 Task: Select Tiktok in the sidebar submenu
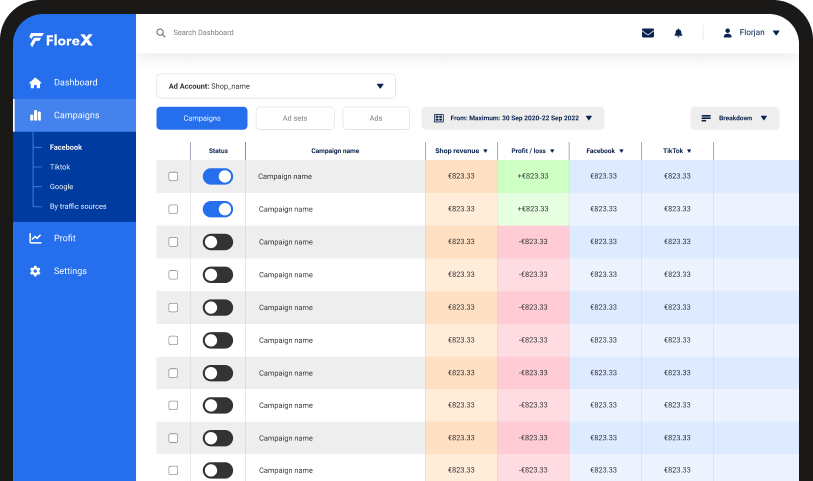click(x=60, y=167)
